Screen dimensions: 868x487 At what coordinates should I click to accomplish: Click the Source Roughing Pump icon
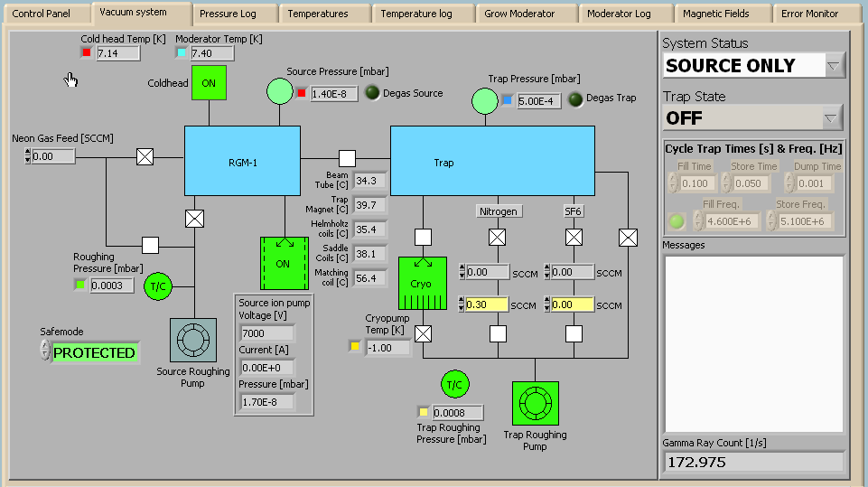(193, 341)
